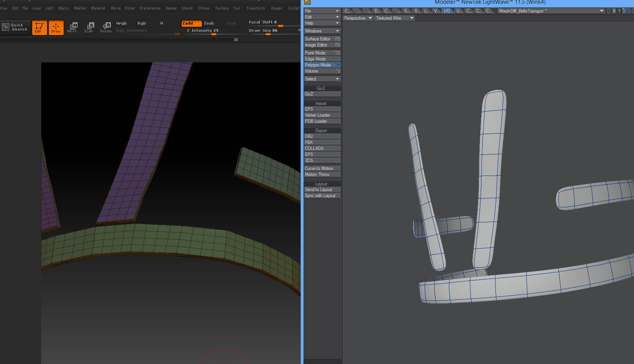
Task: Click the 3DS export button
Action: point(322,160)
